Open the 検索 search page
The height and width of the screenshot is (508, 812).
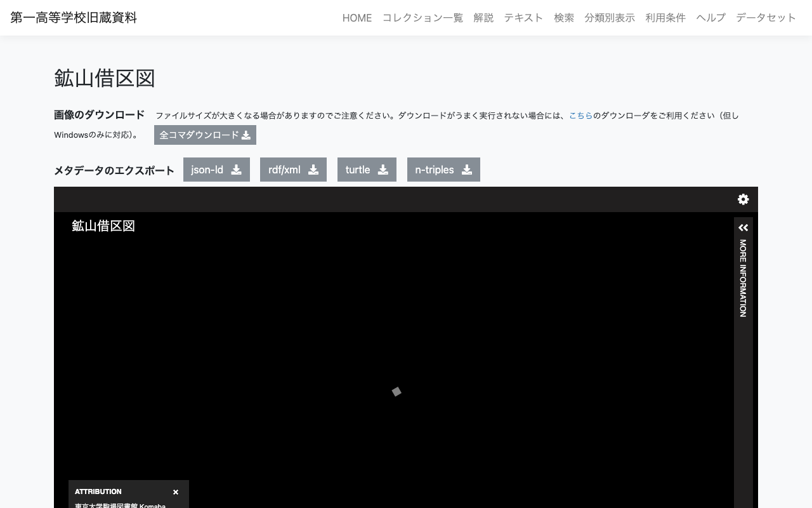[x=564, y=18]
